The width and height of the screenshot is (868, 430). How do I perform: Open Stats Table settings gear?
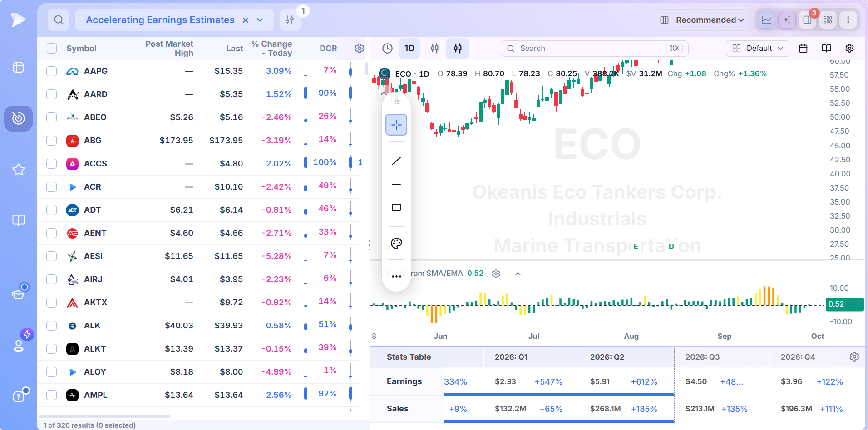pyautogui.click(x=854, y=357)
